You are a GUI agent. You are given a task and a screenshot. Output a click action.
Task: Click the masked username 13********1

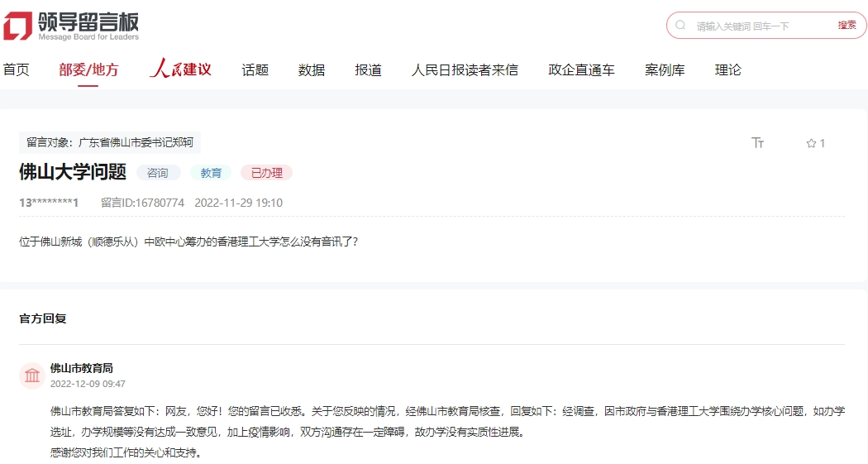point(49,203)
